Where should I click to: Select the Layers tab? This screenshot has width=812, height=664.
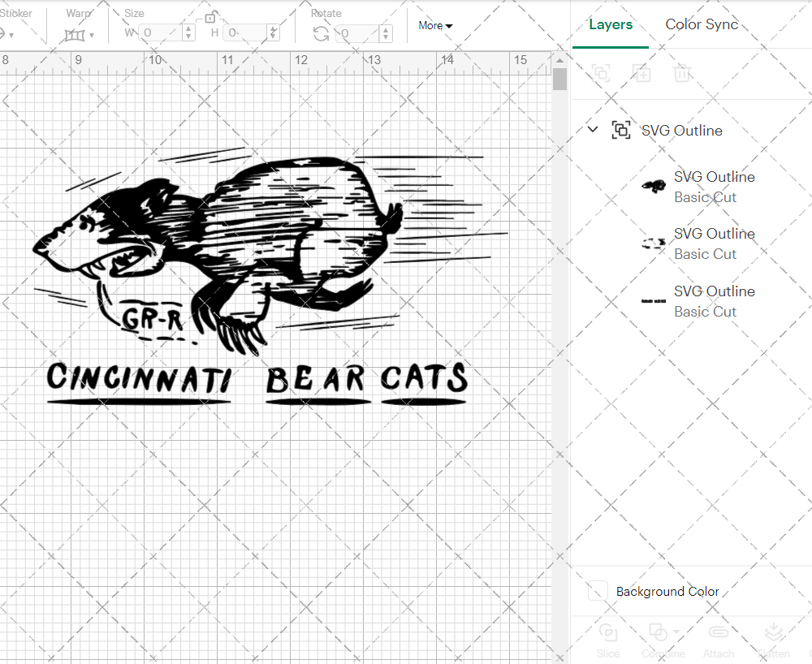point(611,24)
